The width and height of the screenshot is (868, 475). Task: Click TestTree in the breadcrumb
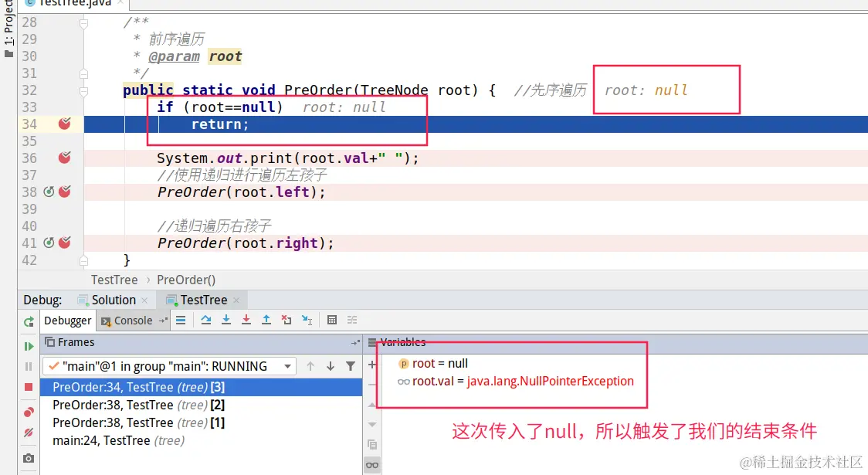click(x=114, y=280)
